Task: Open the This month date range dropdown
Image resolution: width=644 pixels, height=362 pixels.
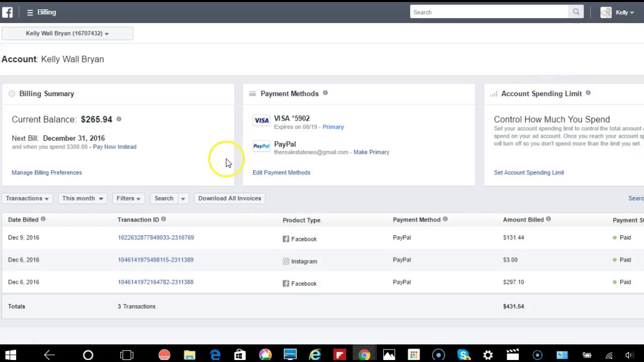Action: [x=83, y=198]
